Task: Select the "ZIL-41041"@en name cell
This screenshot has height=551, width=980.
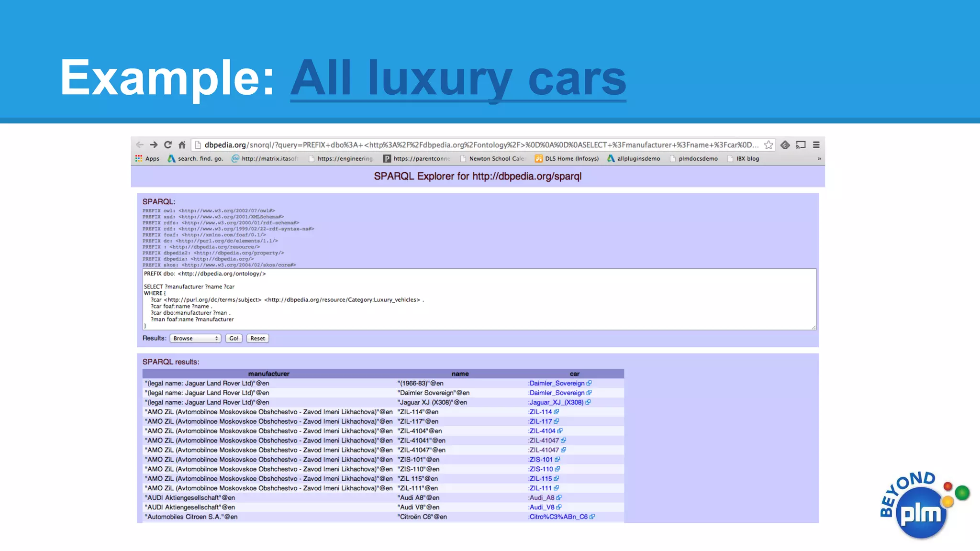Action: 421,441
